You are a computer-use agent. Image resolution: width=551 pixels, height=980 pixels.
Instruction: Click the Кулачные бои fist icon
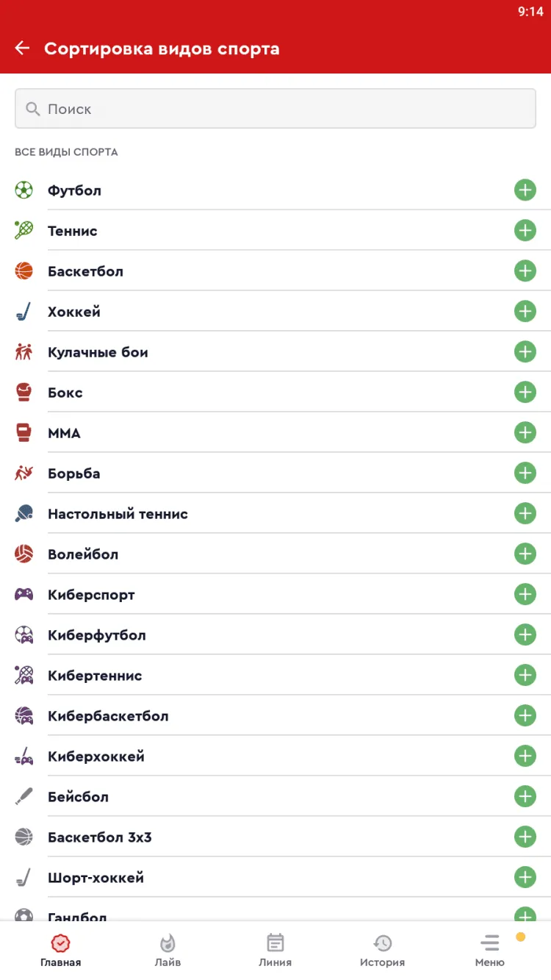24,352
